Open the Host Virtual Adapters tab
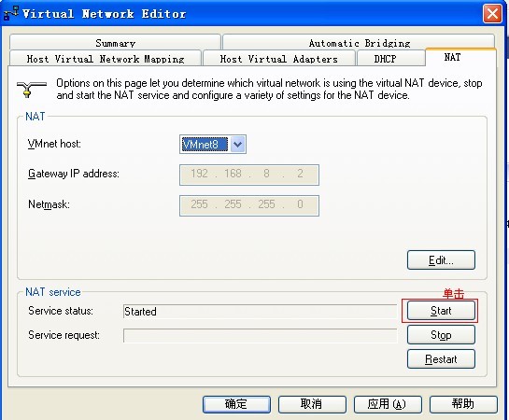Viewport: 509px width, 420px height. coord(279,59)
